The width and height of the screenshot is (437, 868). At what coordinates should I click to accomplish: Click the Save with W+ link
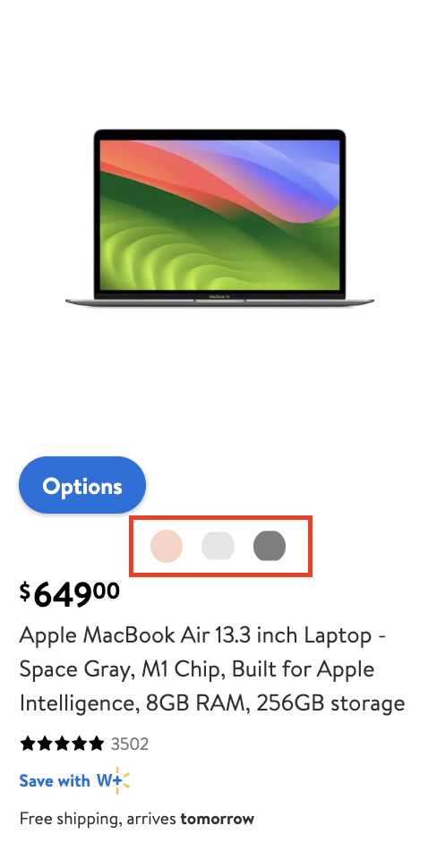point(74,780)
